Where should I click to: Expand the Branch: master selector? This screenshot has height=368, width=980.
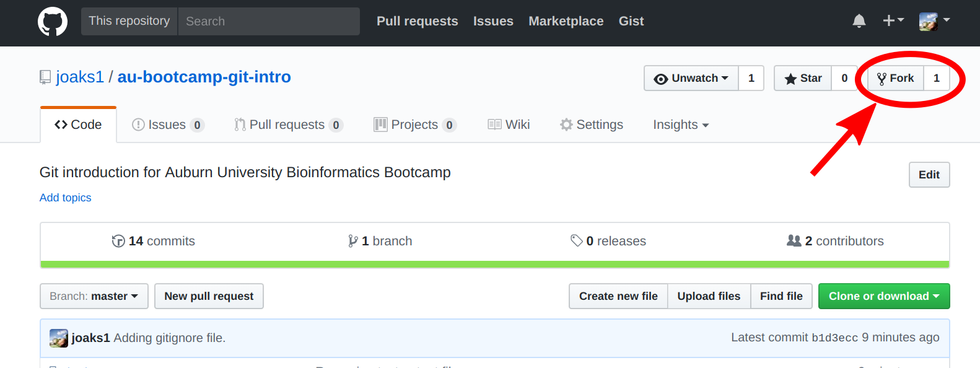click(x=94, y=296)
